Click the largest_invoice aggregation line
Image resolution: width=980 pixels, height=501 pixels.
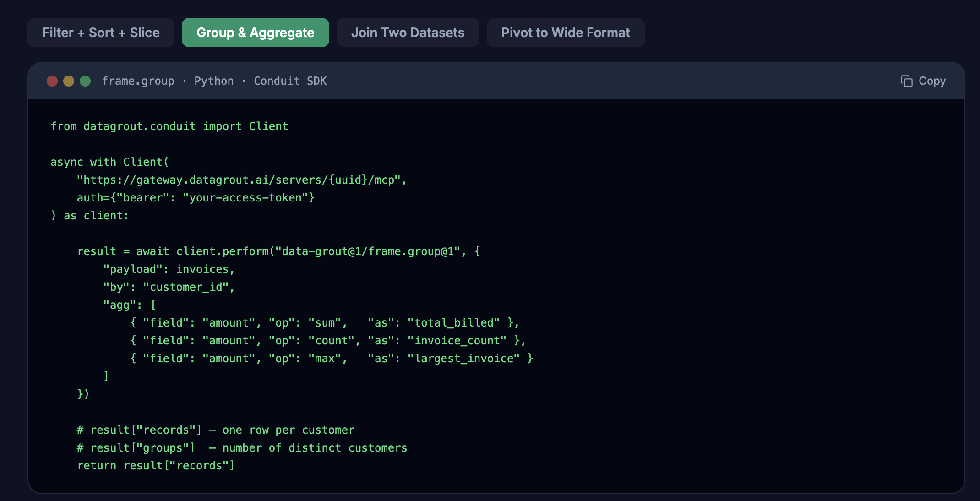coord(332,359)
